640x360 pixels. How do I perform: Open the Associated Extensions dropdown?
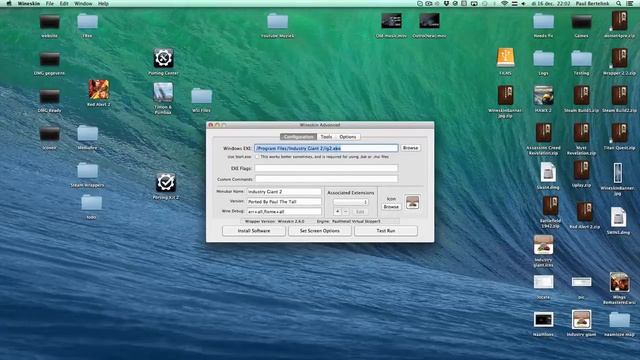coord(351,202)
